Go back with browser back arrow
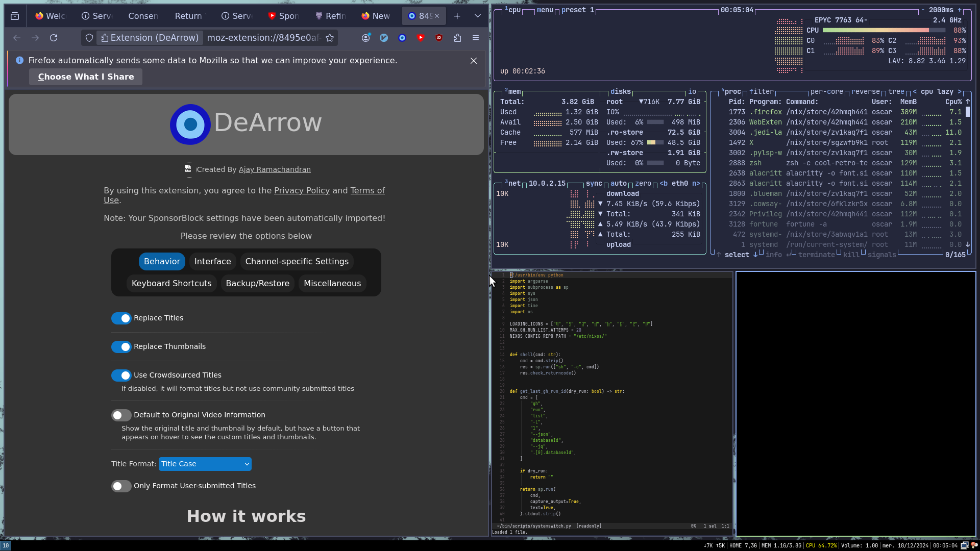The height and width of the screenshot is (551, 980). 17,38
